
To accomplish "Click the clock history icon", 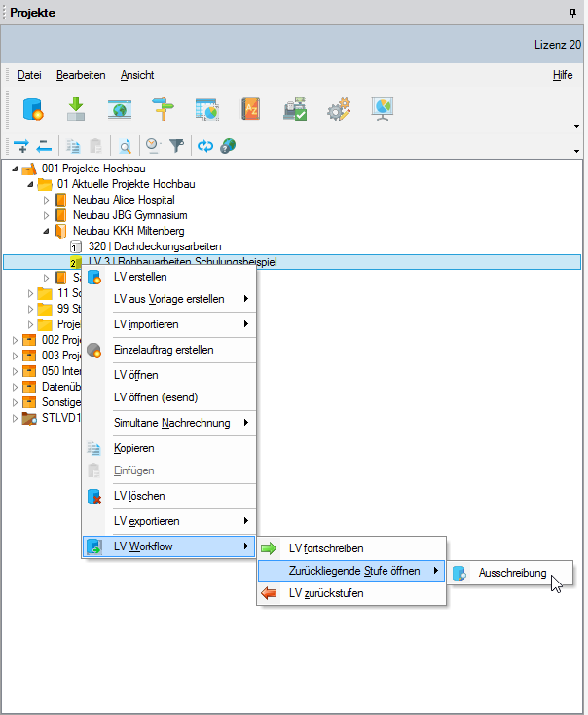I will (153, 146).
